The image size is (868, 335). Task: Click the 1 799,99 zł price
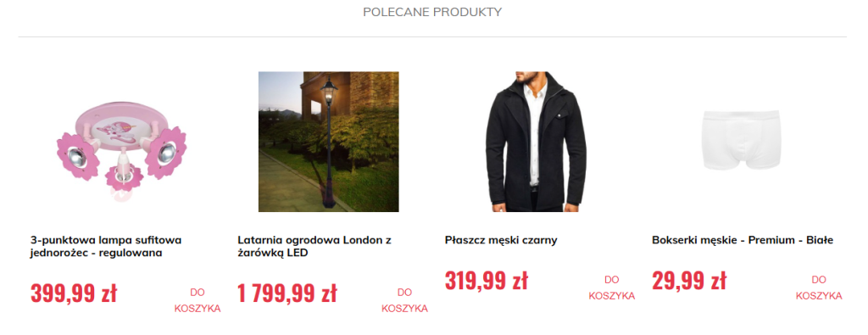click(x=287, y=293)
